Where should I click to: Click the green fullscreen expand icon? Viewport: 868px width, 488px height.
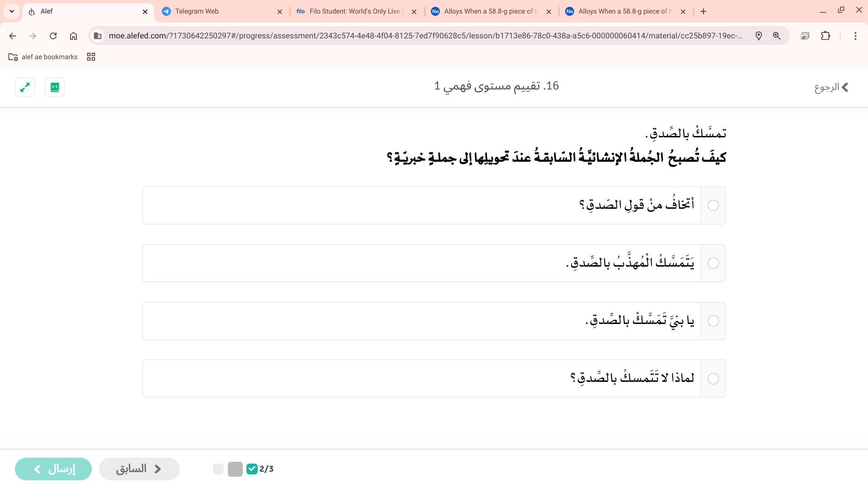[25, 87]
